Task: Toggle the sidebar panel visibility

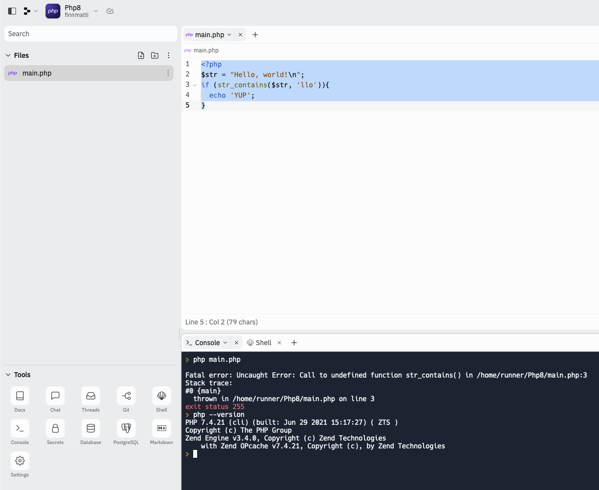Action: (x=12, y=11)
